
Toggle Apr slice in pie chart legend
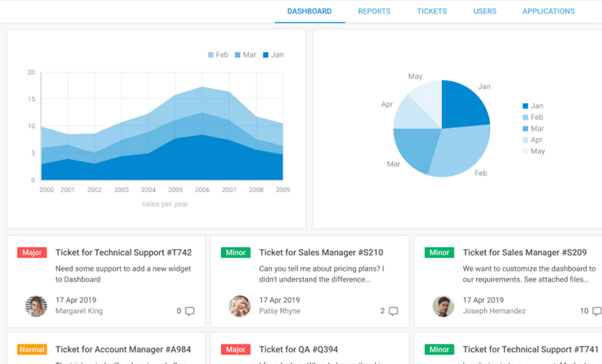tap(532, 140)
